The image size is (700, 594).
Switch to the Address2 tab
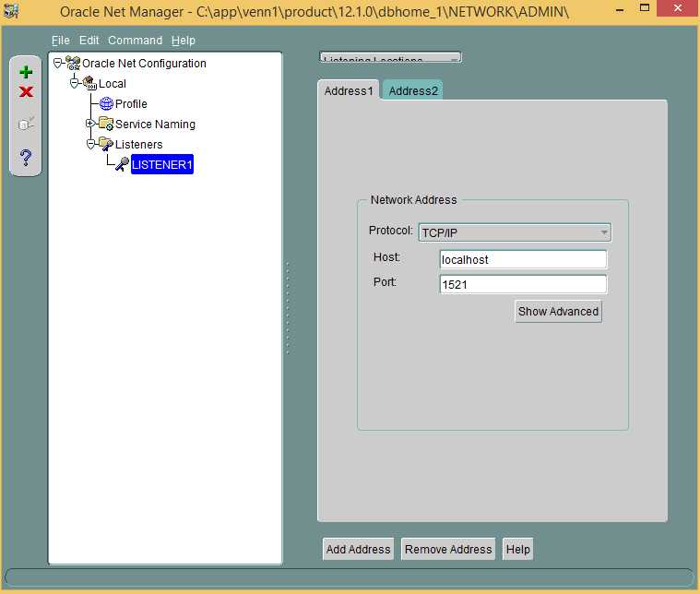coord(413,90)
